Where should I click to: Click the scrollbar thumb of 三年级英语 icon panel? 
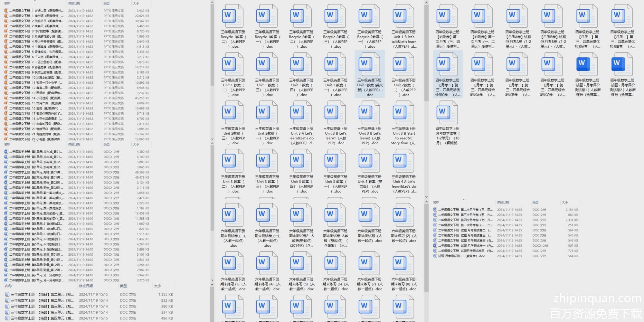pyautogui.click(x=426, y=52)
